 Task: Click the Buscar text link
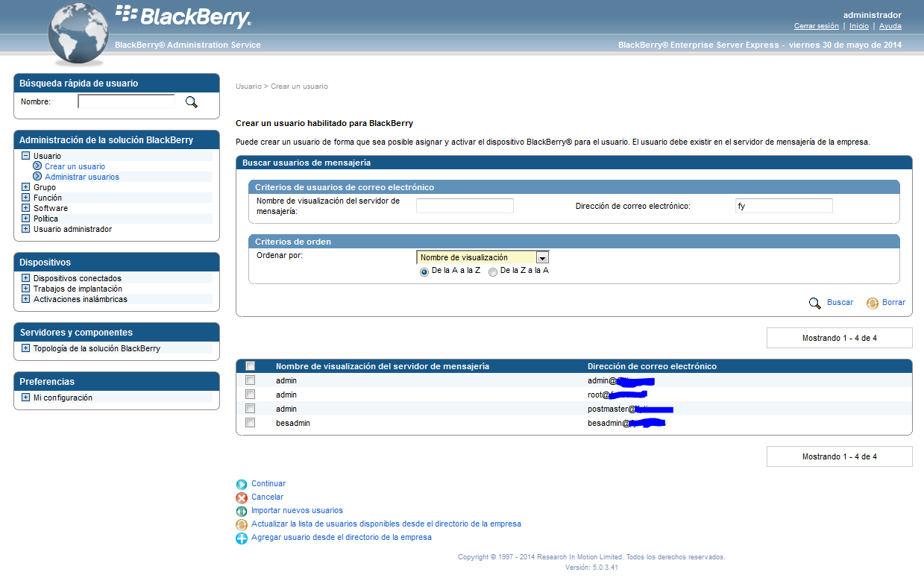pos(840,303)
